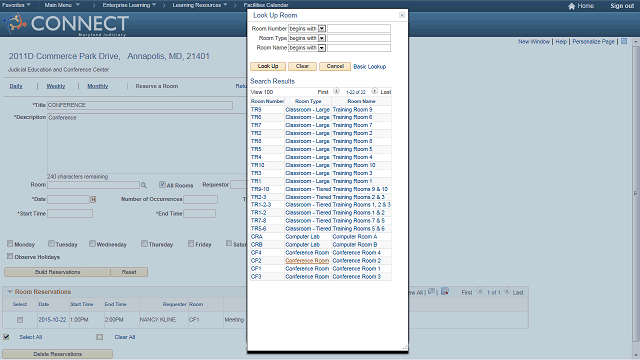Screen dimensions: 640x360
Task: Toggle the Clear All checkbox
Action: click(100, 337)
